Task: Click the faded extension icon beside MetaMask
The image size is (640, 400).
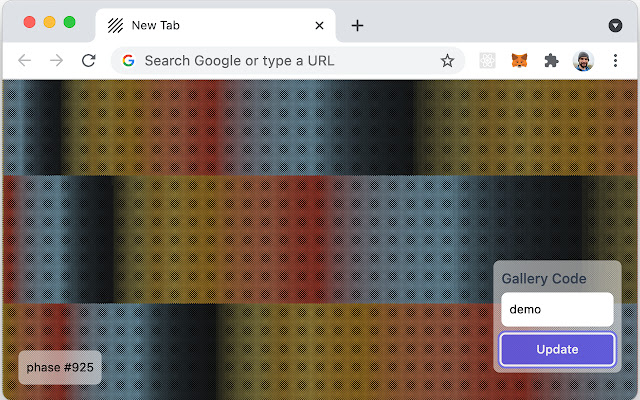Action: [x=487, y=61]
